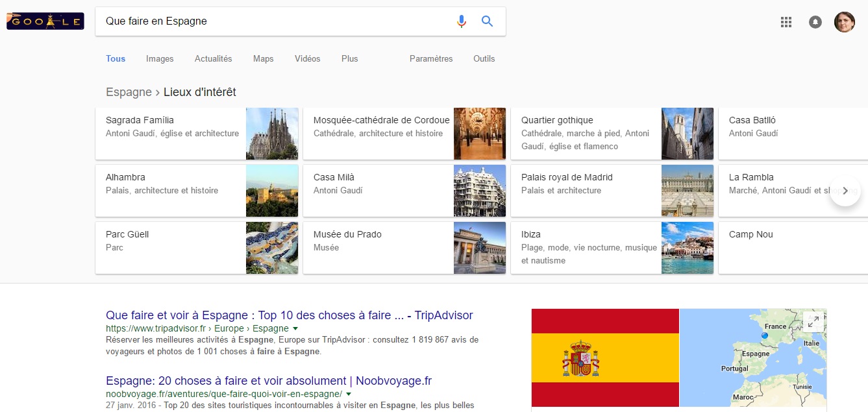Click the noobvoyage.fr green URL

tap(224, 394)
